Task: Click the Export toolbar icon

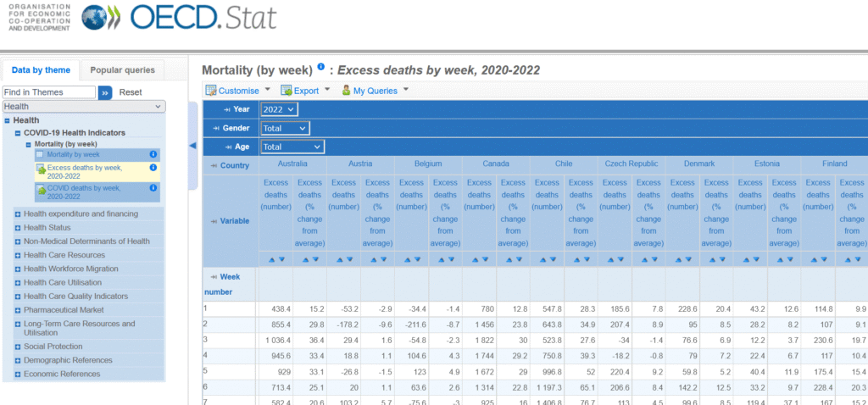Action: 287,90
